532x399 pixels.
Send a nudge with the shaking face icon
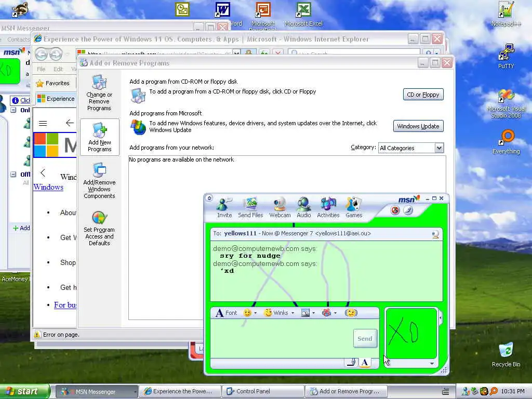click(x=351, y=313)
